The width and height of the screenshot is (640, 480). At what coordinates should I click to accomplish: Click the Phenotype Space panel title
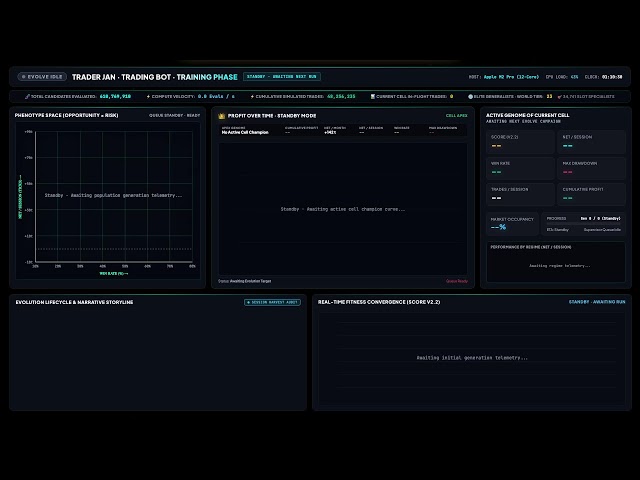[x=67, y=116]
